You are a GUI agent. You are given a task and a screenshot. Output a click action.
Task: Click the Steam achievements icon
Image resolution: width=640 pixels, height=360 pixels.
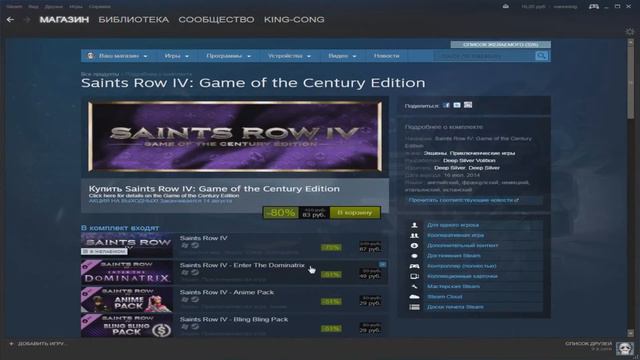click(x=414, y=256)
